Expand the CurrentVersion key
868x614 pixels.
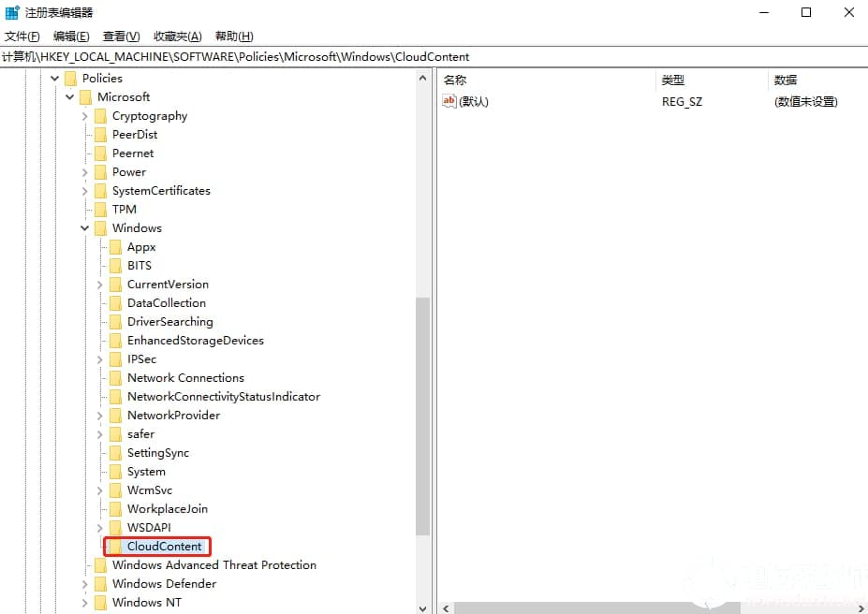tap(99, 285)
